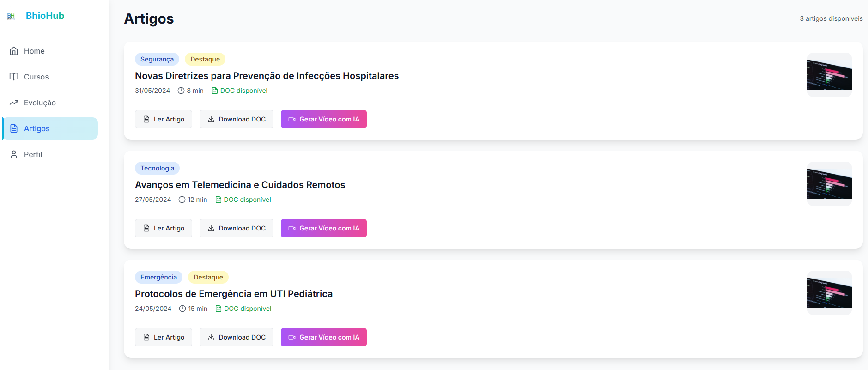Viewport: 868px width, 370px height.
Task: Click the Cursos book icon
Action: point(14,77)
